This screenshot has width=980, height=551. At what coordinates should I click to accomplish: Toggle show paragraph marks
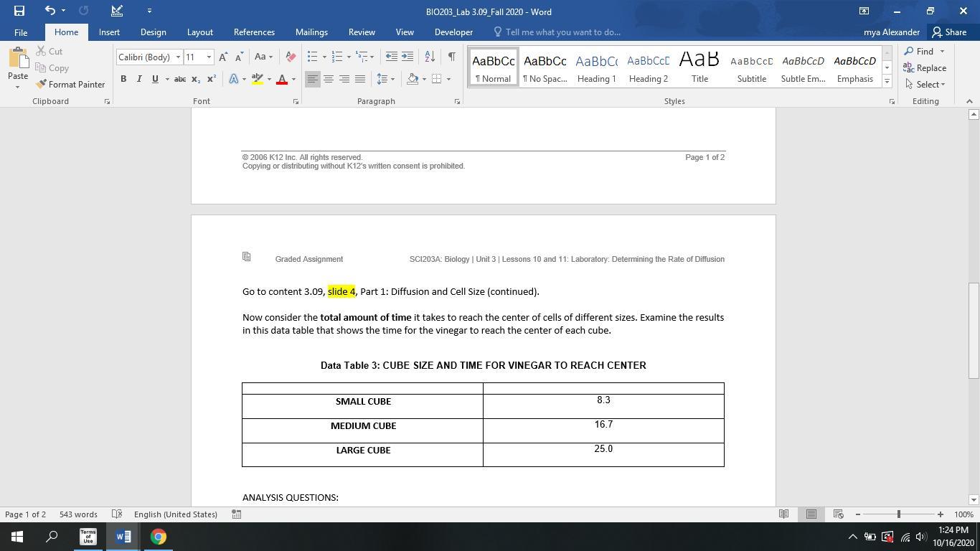(x=451, y=57)
